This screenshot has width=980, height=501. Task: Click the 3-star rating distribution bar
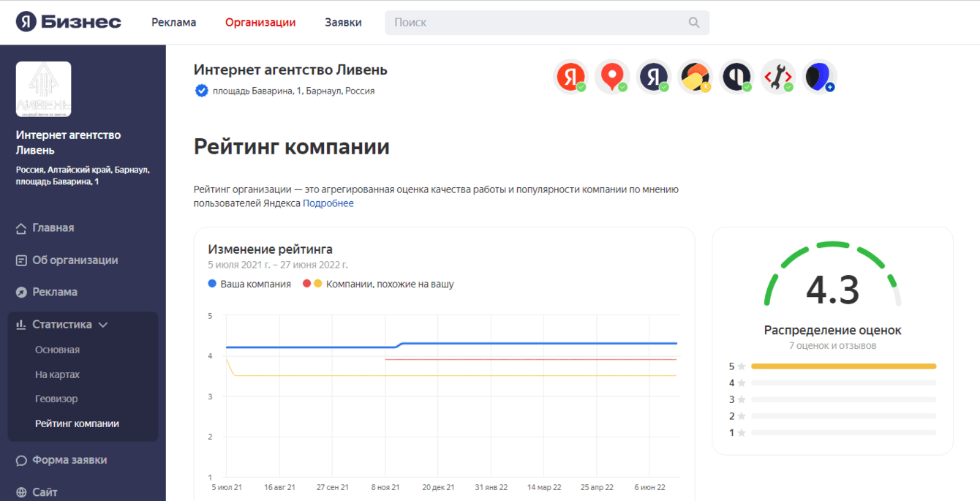click(x=843, y=400)
